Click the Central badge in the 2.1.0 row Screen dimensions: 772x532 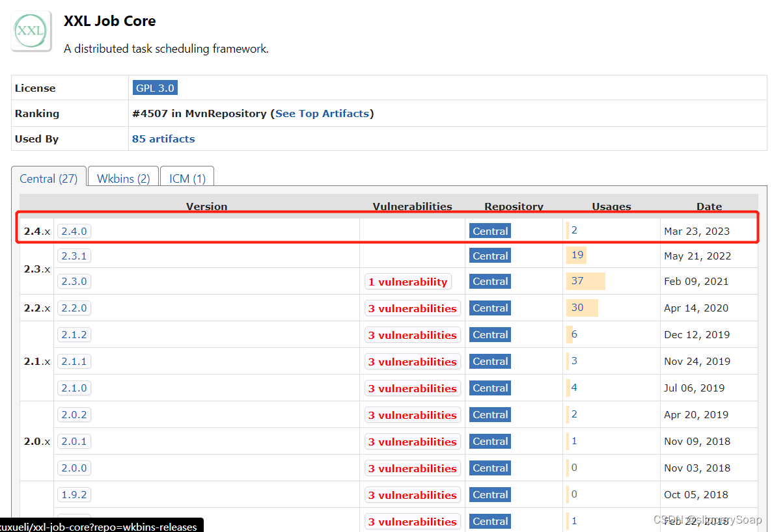click(x=490, y=388)
